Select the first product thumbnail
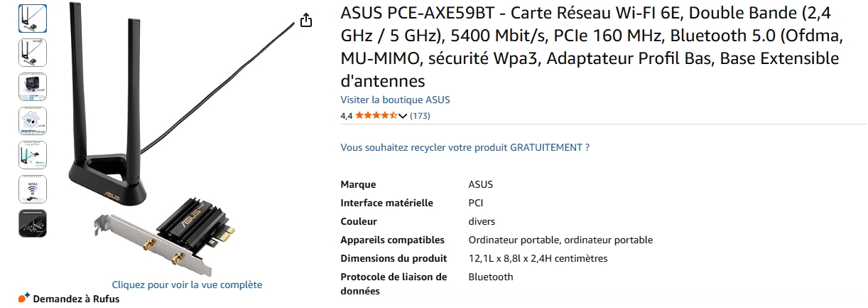 [33, 18]
